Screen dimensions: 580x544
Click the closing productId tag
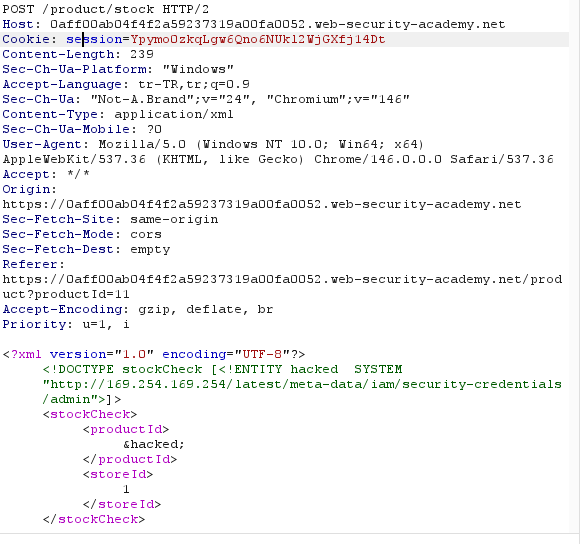[130, 459]
